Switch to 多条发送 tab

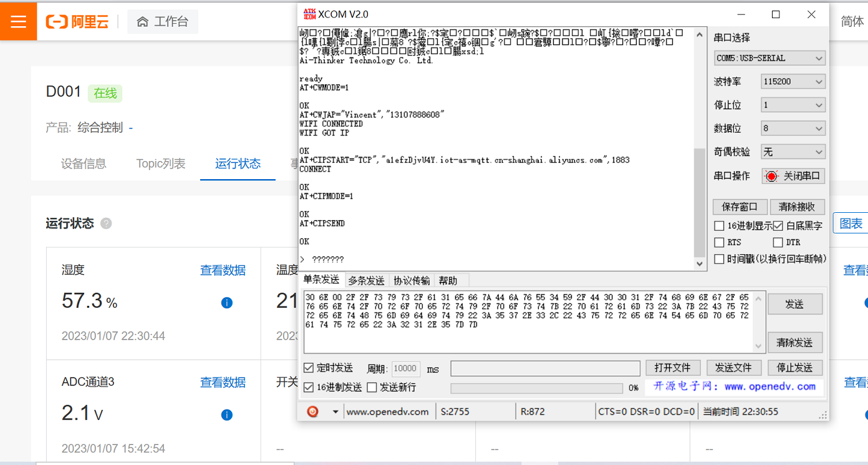(x=366, y=281)
